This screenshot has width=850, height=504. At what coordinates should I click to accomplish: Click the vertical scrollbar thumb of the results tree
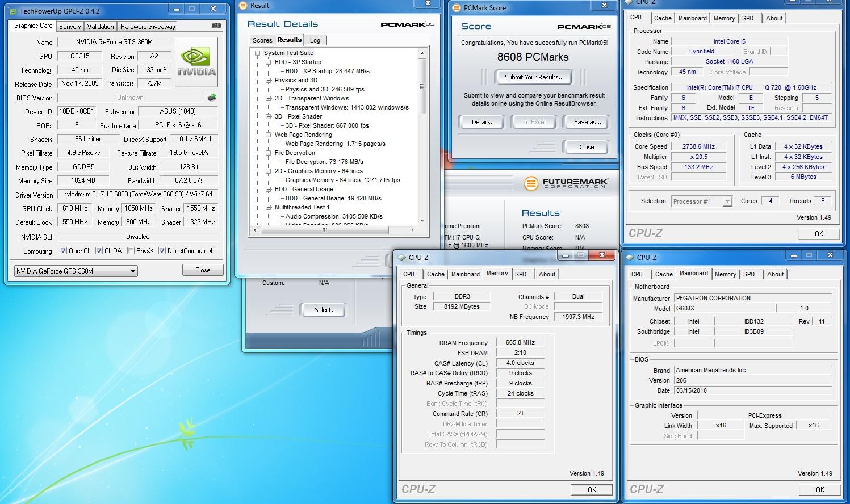coord(422,86)
